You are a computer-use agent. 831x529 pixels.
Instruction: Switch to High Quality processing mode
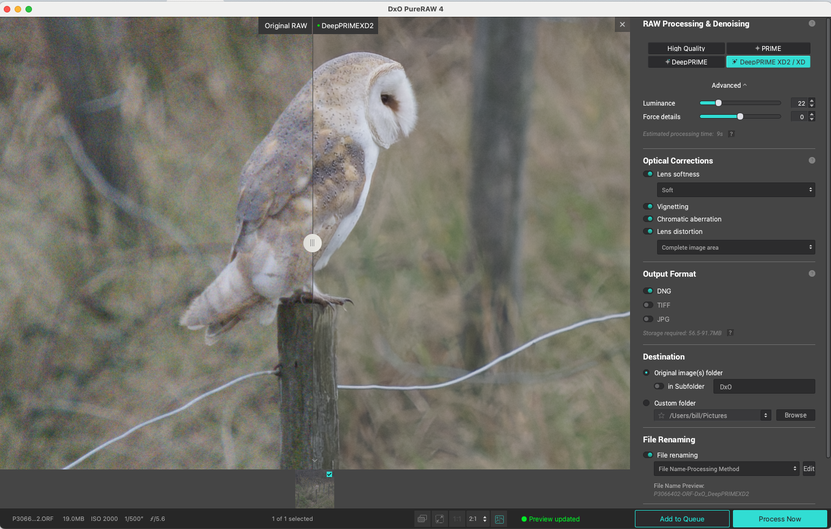[x=685, y=48]
